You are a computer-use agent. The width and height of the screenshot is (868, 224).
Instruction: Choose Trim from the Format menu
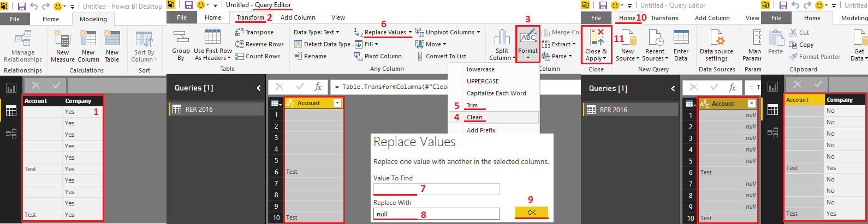[x=472, y=105]
